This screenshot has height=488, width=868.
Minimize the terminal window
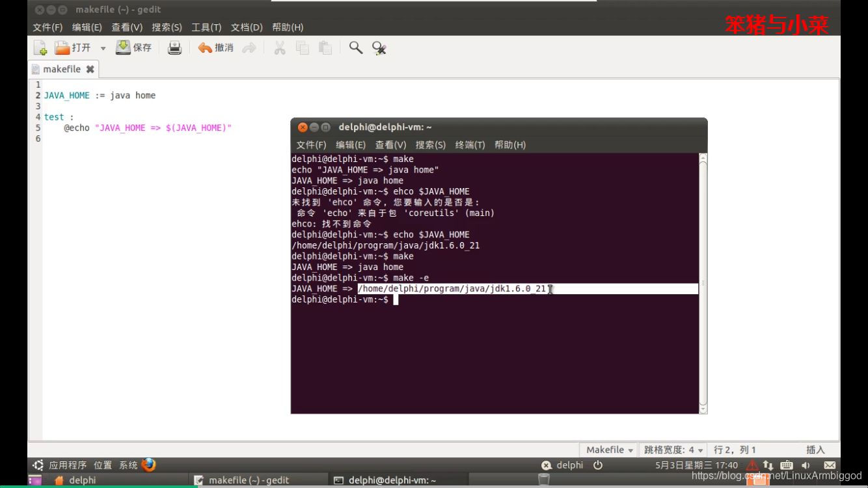(x=314, y=128)
